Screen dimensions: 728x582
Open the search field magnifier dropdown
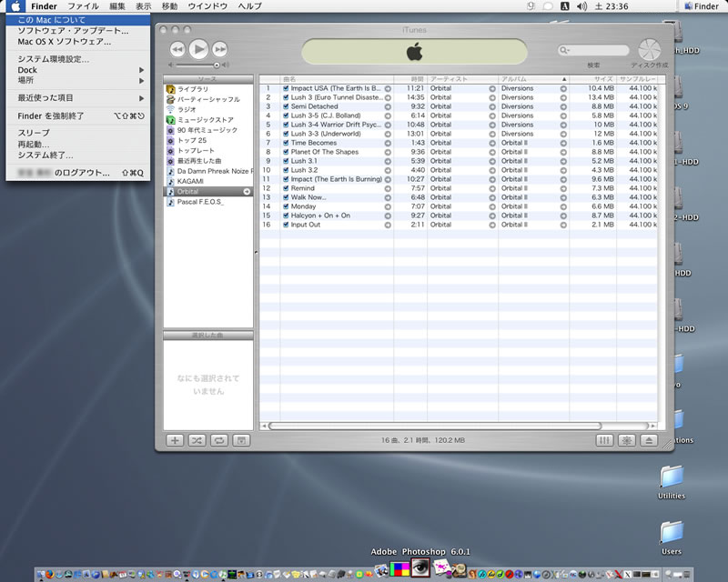pyautogui.click(x=564, y=50)
